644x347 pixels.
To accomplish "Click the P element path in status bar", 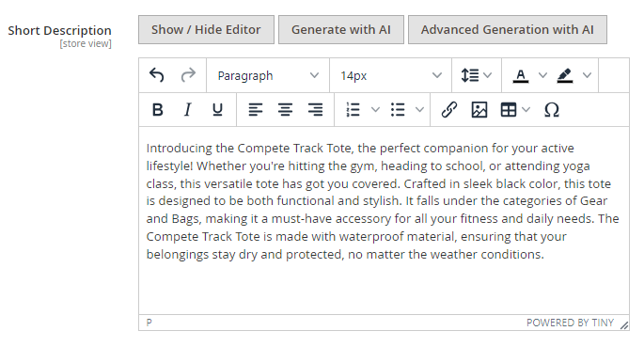I will point(149,323).
